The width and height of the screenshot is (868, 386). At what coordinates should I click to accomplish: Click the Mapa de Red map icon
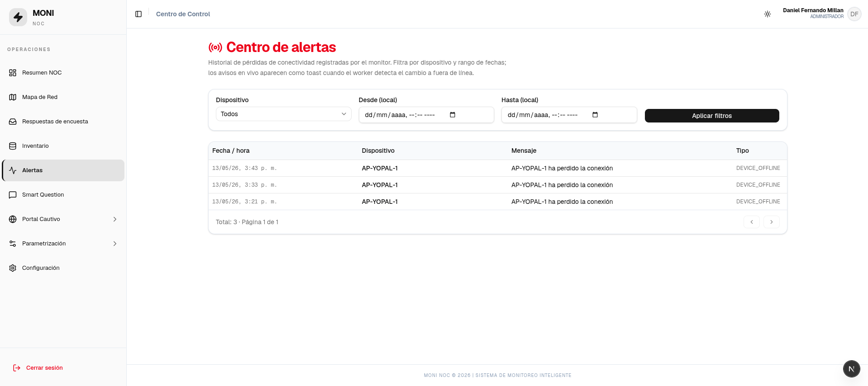coord(13,97)
